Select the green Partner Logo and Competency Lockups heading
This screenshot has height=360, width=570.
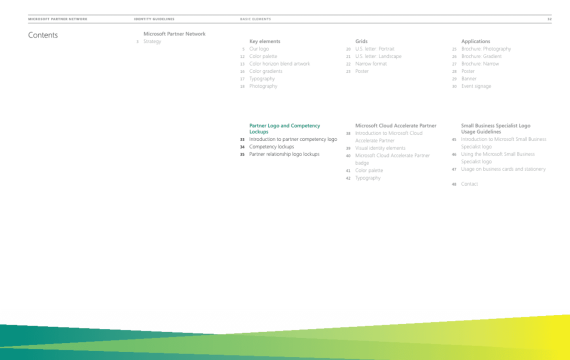click(284, 129)
